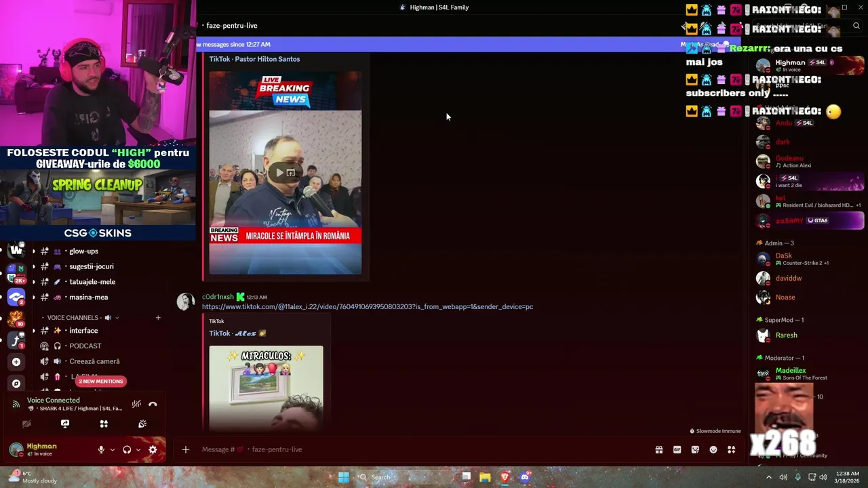Image resolution: width=868 pixels, height=488 pixels.
Task: Open Discover servers compass icon
Action: click(16, 384)
